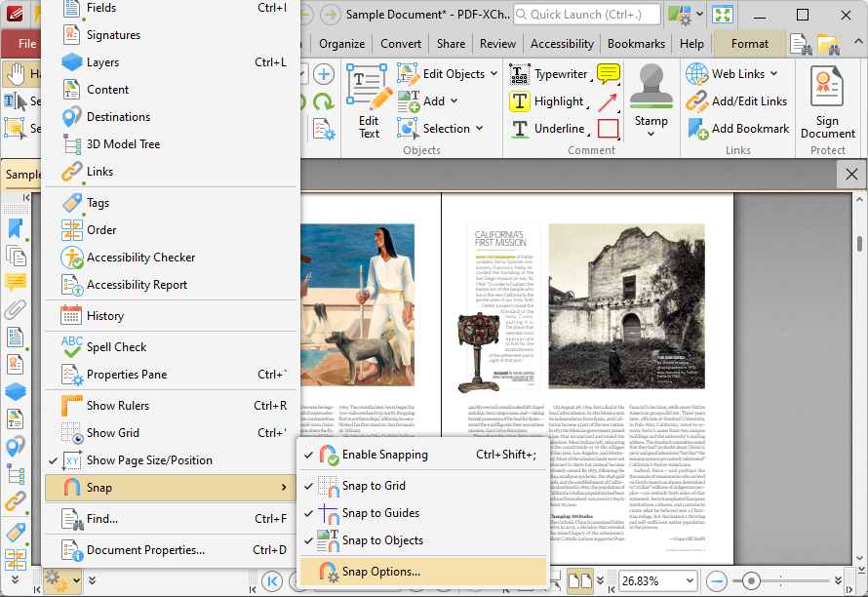Click the Quick Launch search field
Viewport: 868px width, 597px height.
point(585,14)
